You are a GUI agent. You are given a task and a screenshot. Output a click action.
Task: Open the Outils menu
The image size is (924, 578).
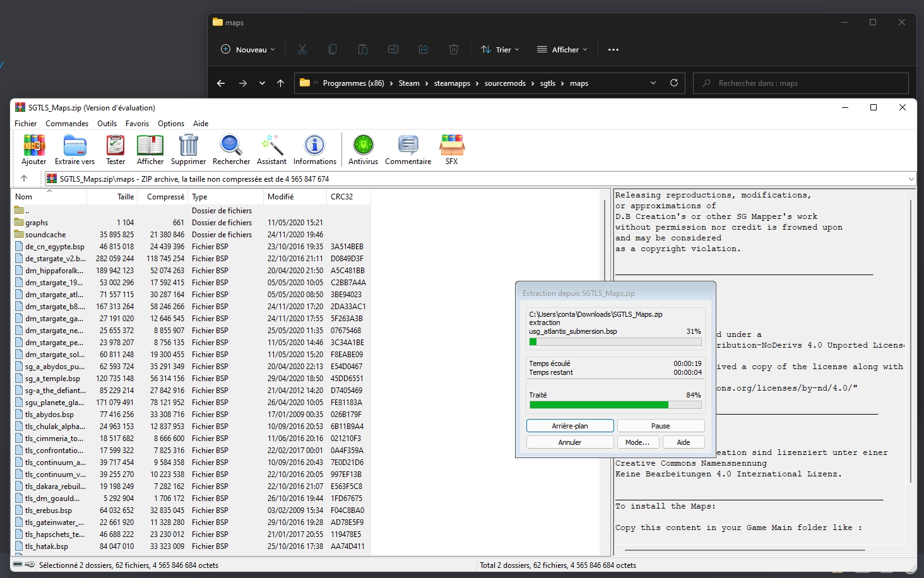(107, 124)
